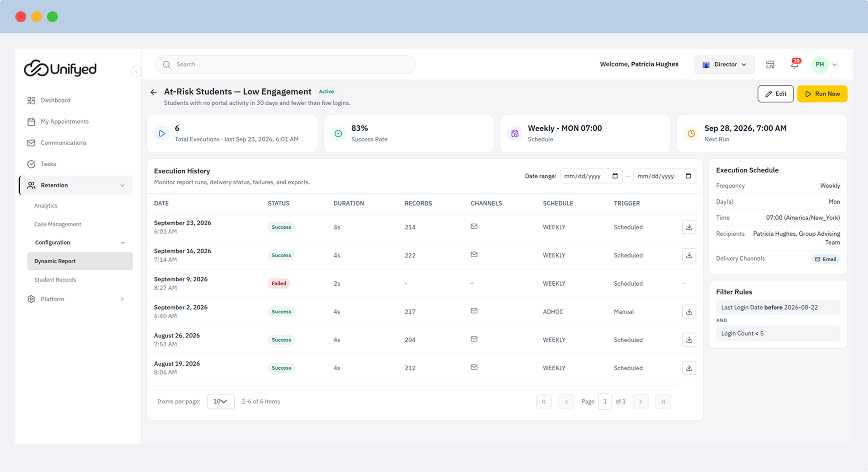The width and height of the screenshot is (868, 472).
Task: Click the Edit button
Action: [x=775, y=94]
